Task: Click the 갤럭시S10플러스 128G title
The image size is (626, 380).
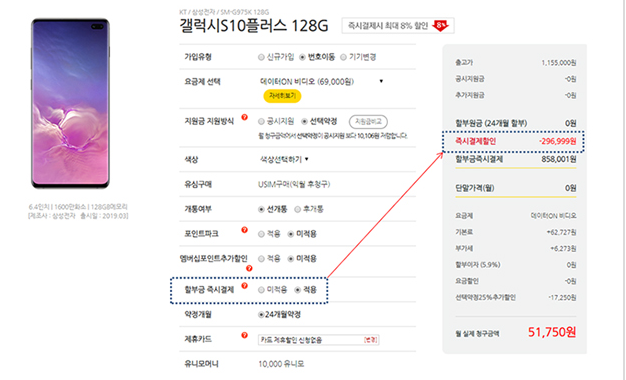Action: [254, 26]
